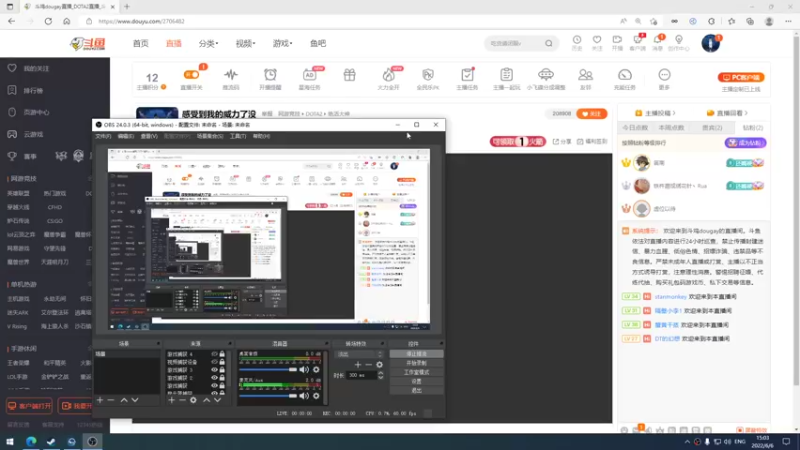Toggle visibility of 视频捕获设备 source

click(214, 362)
